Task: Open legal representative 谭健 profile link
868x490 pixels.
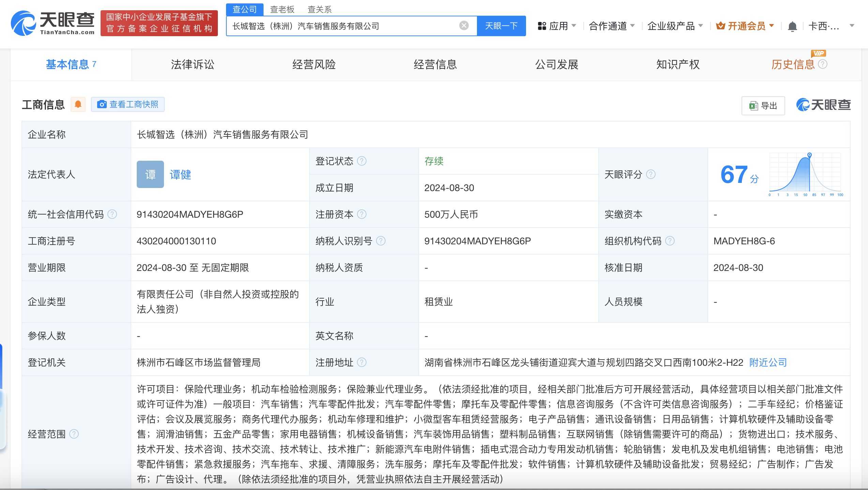Action: (180, 175)
